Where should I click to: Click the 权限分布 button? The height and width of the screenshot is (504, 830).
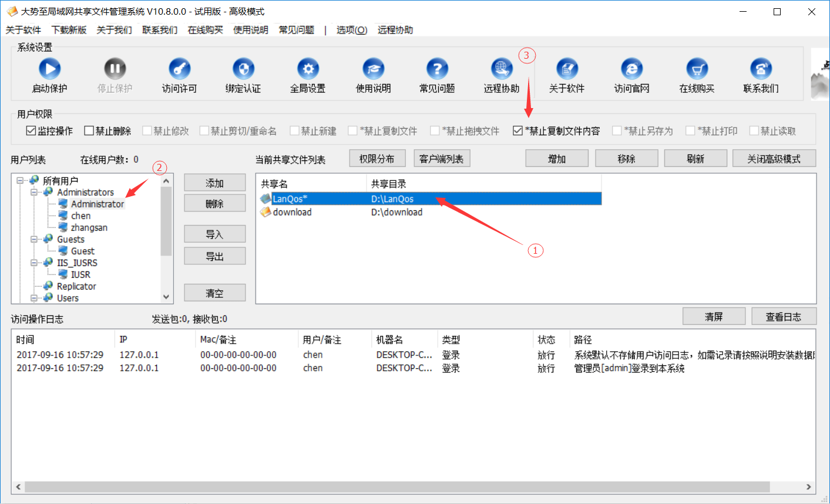coord(377,159)
